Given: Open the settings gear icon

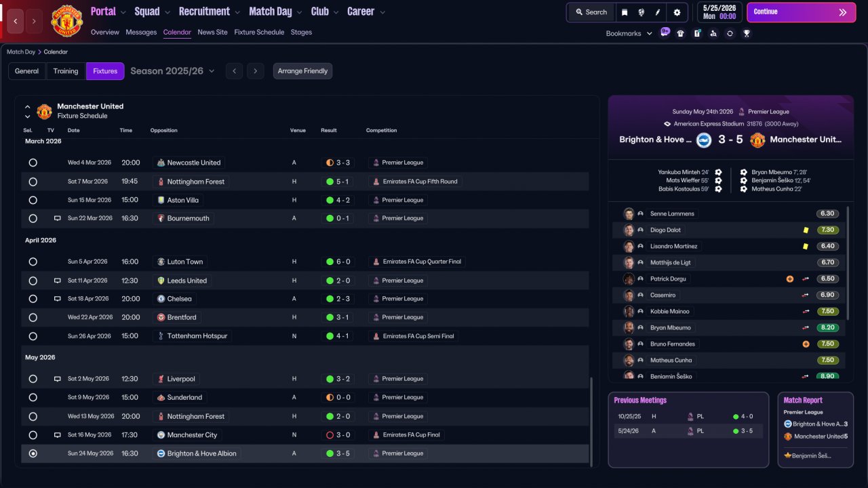Looking at the screenshot, I should pyautogui.click(x=677, y=12).
